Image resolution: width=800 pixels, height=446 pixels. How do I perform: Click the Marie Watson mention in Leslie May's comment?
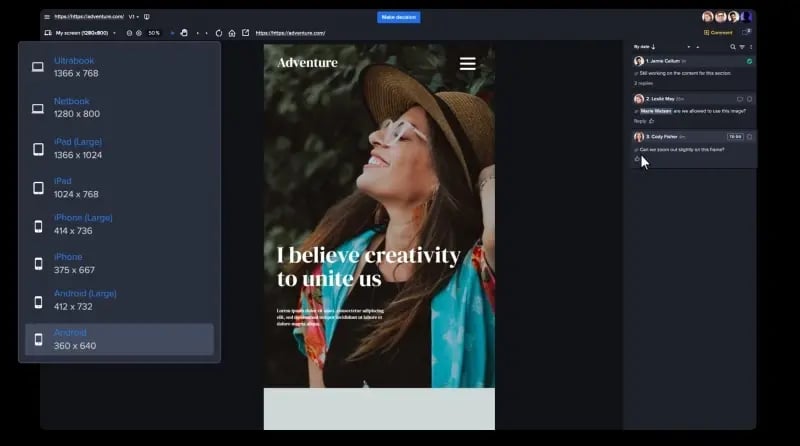point(656,111)
